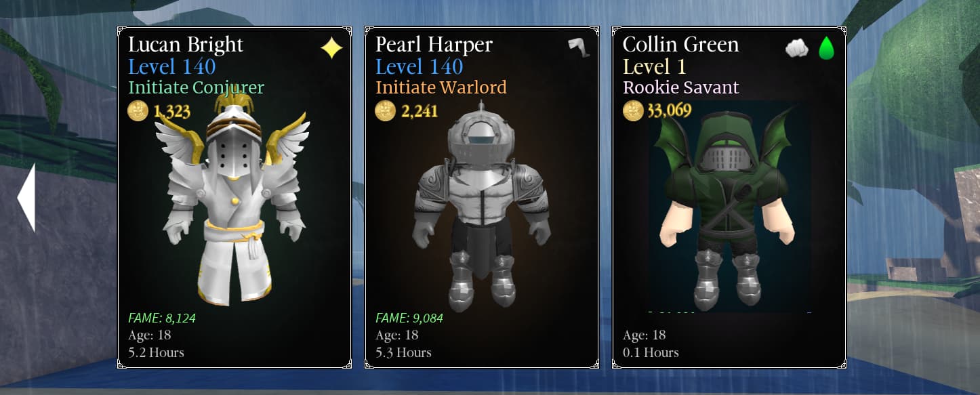Click the gold coin icon beside 1,323
Viewport: 980px width, 395px height.
(x=138, y=110)
